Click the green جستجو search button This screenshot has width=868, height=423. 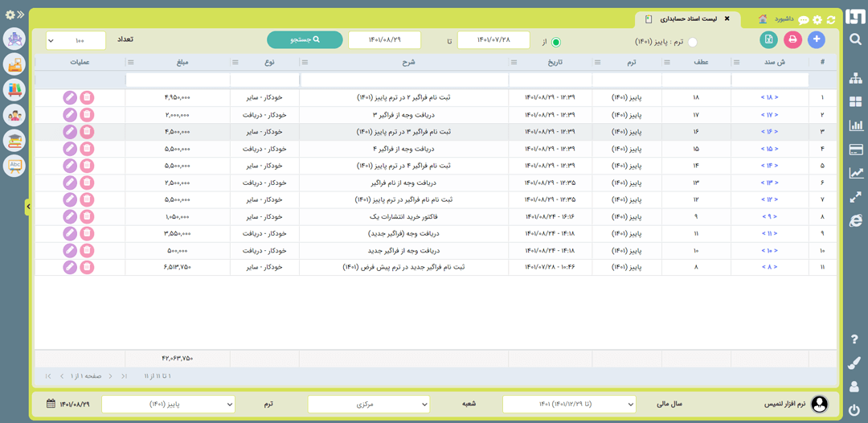click(305, 40)
